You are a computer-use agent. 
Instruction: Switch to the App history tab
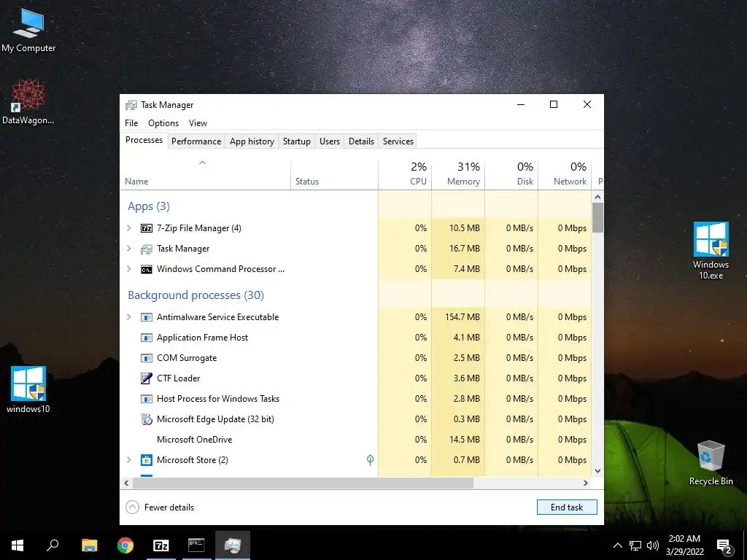point(252,141)
